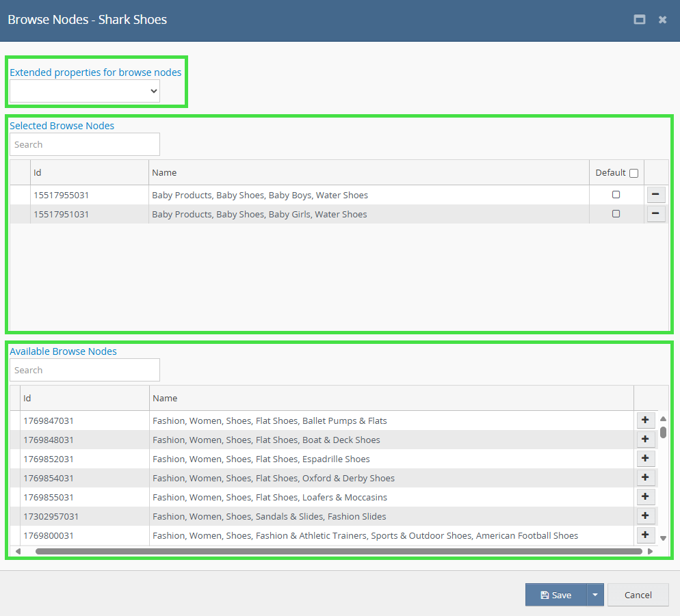Add Ballet Pumps & Flats node
The width and height of the screenshot is (680, 616).
click(x=645, y=420)
